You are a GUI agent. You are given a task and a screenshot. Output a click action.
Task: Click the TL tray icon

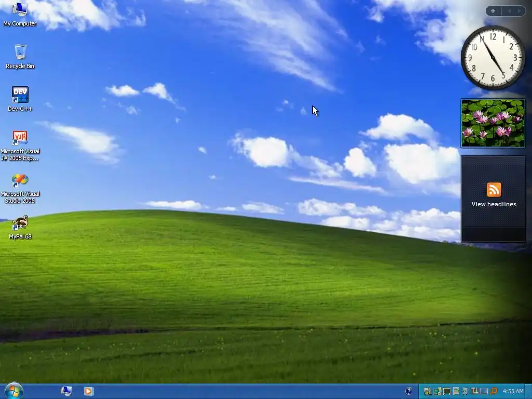pyautogui.click(x=475, y=391)
